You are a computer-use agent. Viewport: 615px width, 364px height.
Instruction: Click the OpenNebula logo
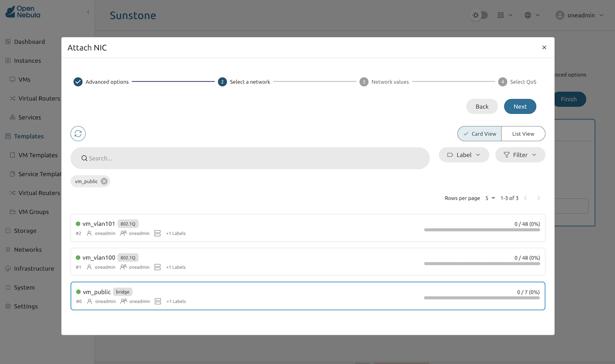23,12
